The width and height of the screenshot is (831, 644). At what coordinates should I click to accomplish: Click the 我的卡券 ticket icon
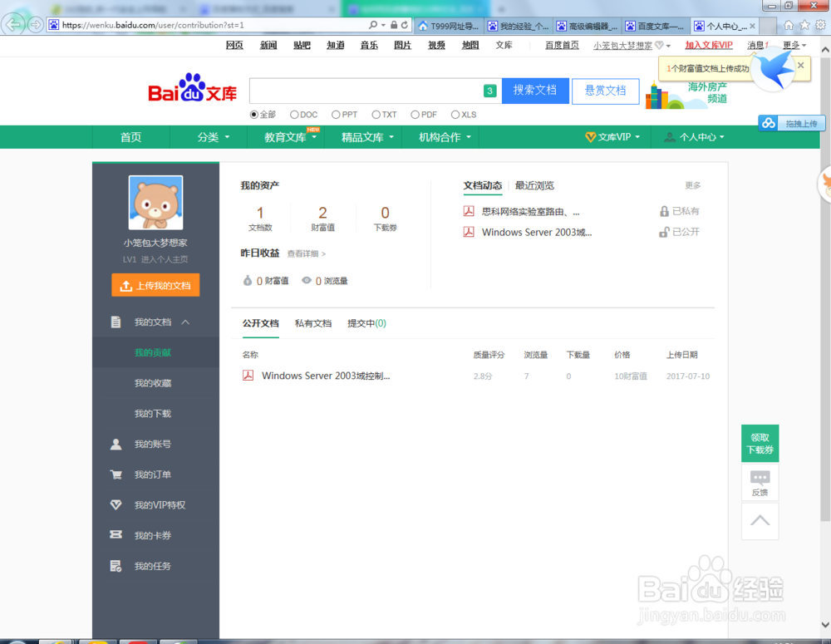(x=116, y=534)
